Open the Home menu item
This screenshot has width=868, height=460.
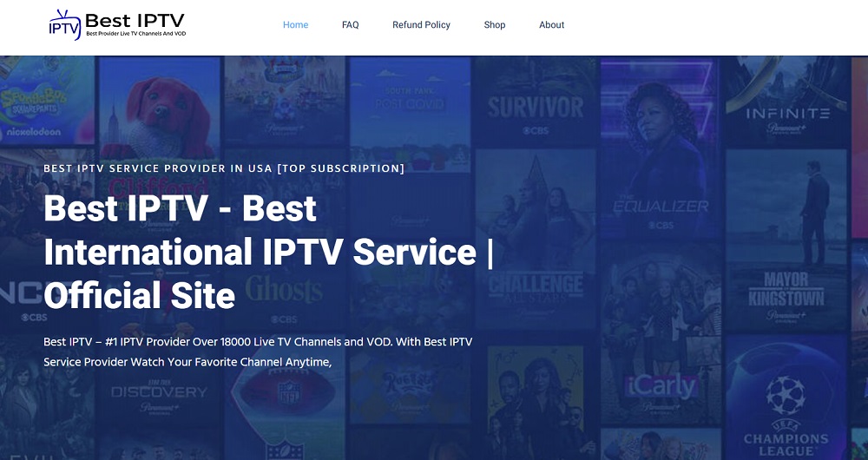[x=296, y=25]
